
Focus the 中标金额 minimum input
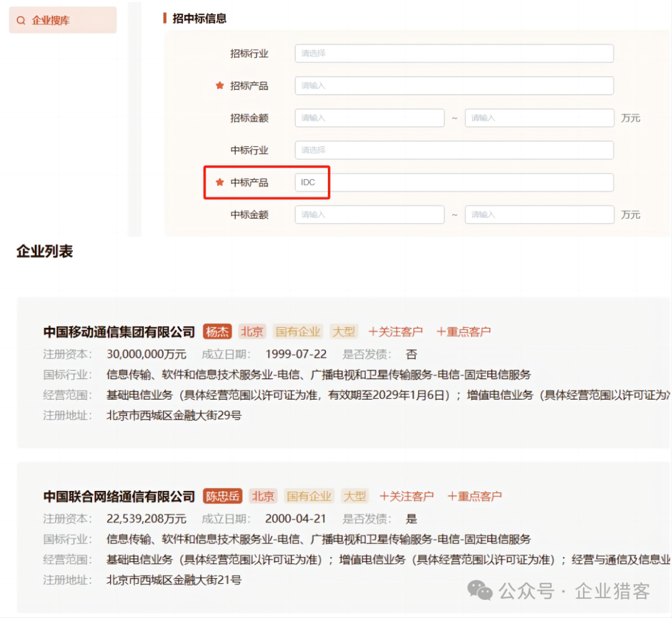point(370,215)
